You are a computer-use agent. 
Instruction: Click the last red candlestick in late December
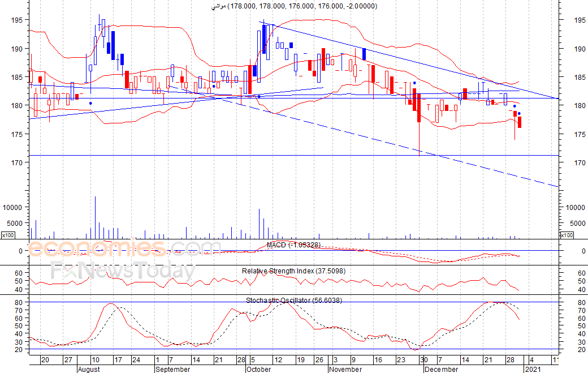[x=519, y=122]
